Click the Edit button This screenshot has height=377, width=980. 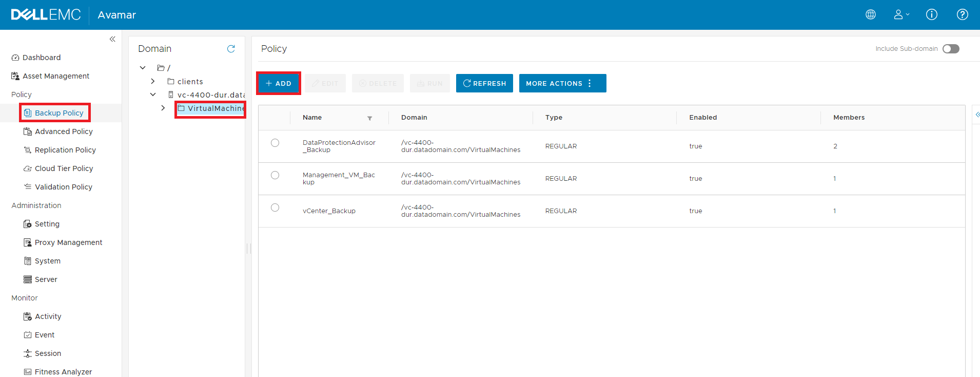click(x=325, y=83)
